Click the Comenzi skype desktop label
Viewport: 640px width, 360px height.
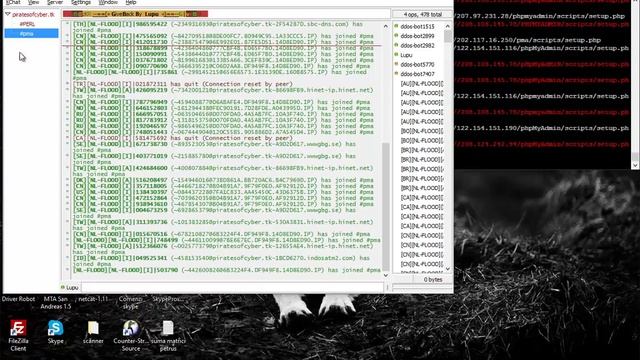point(131,302)
